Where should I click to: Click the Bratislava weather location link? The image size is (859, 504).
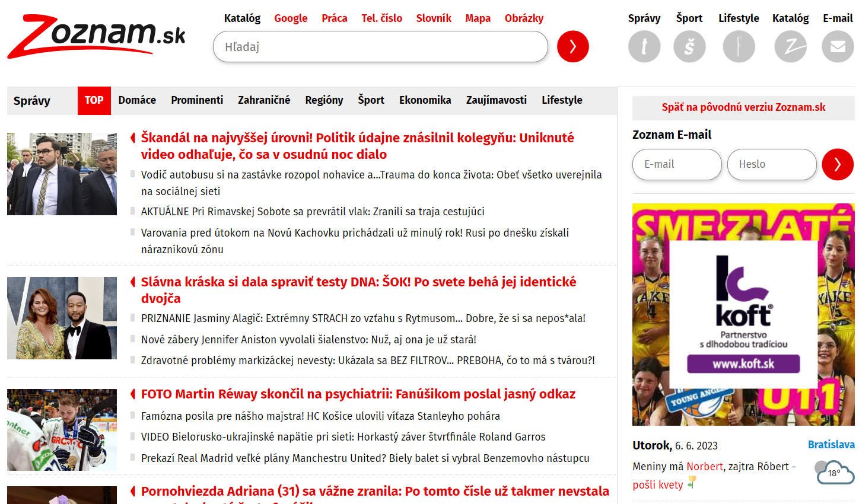(x=831, y=445)
